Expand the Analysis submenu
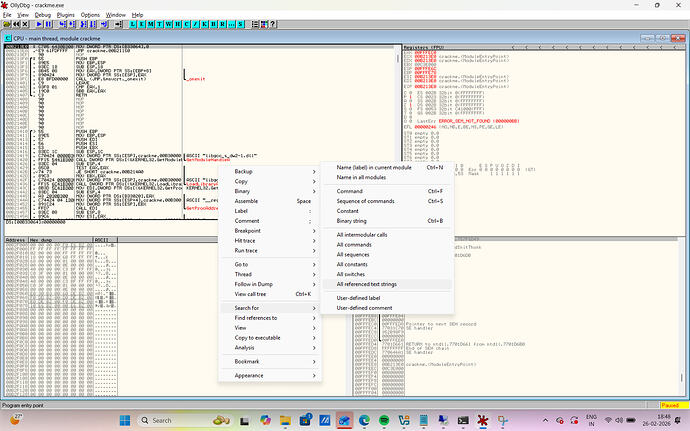Image resolution: width=690 pixels, height=431 pixels. (x=270, y=348)
